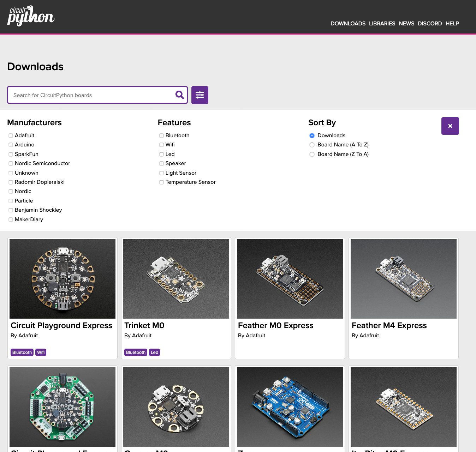This screenshot has height=452, width=476.
Task: Click the Downloads page heading
Action: [35, 66]
